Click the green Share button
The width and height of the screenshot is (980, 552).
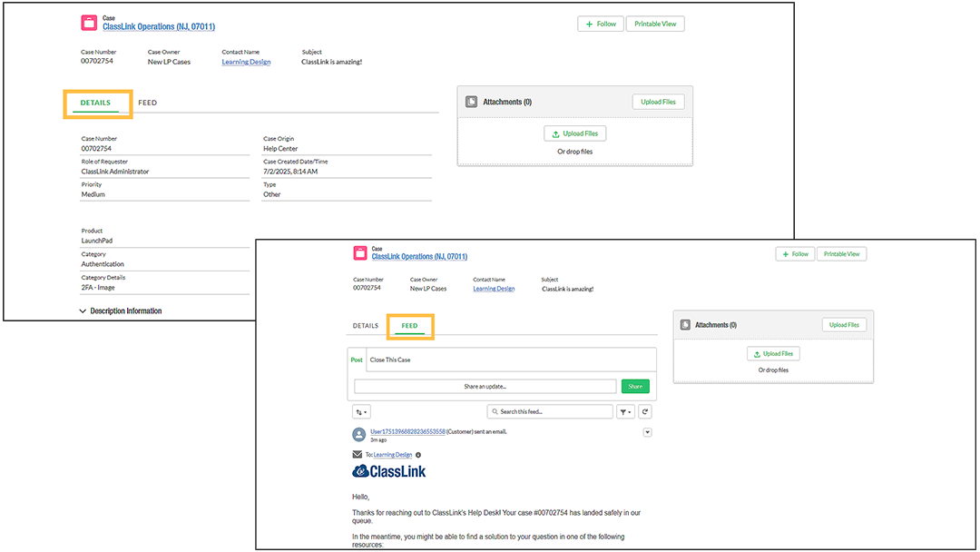[x=635, y=387]
